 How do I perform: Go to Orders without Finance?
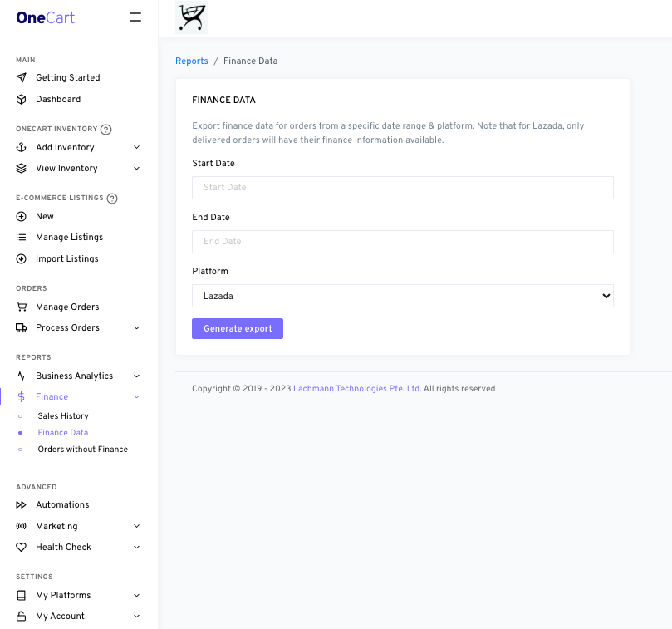point(82,450)
